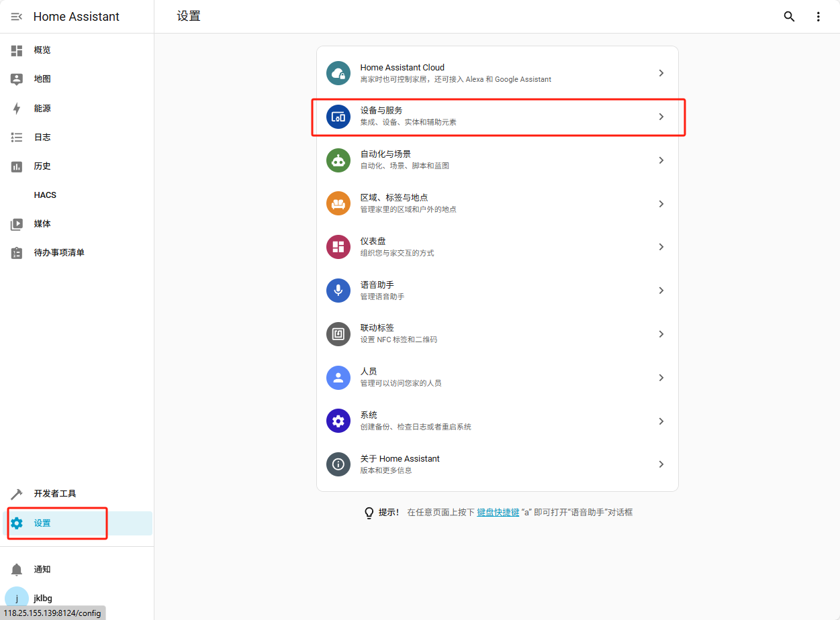The height and width of the screenshot is (620, 840).
Task: Click the Map icon next to 地图
Action: coord(17,79)
